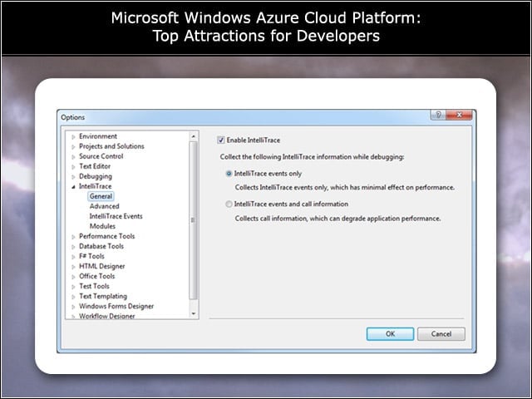The image size is (532, 399).
Task: Select the Source Control category label
Action: click(101, 156)
